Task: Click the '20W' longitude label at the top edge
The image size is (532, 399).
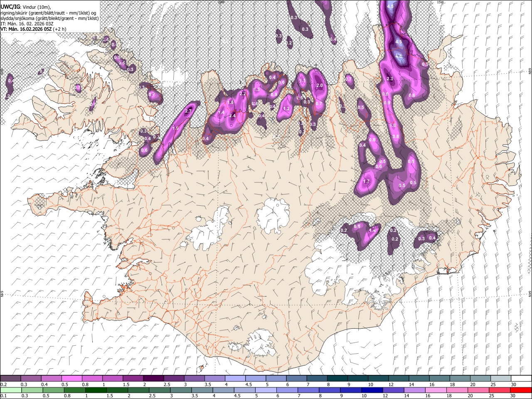Action: coord(221,2)
